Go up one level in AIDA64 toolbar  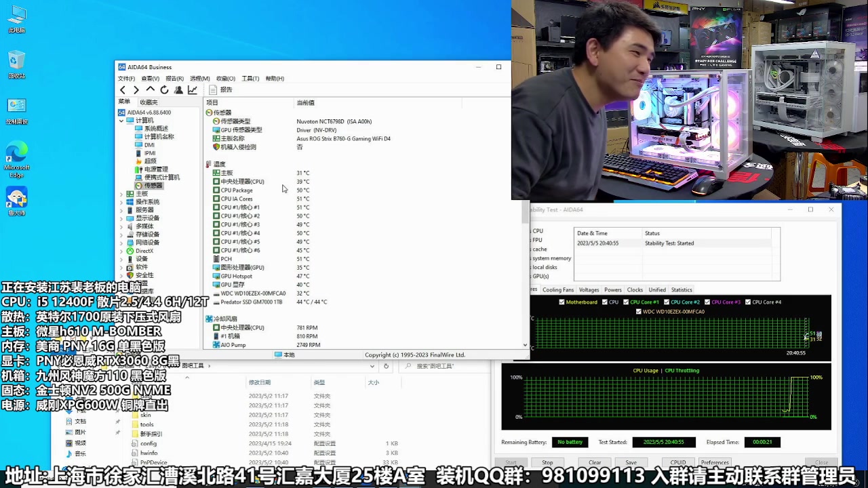151,89
